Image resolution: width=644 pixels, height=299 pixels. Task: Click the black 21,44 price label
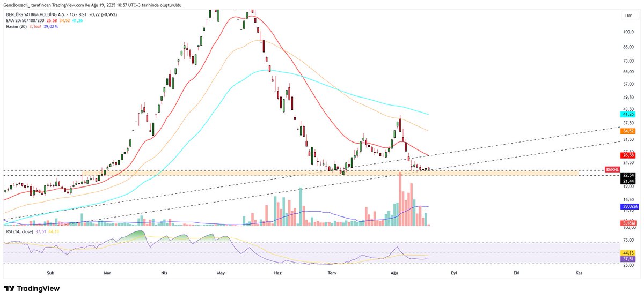[628, 181]
